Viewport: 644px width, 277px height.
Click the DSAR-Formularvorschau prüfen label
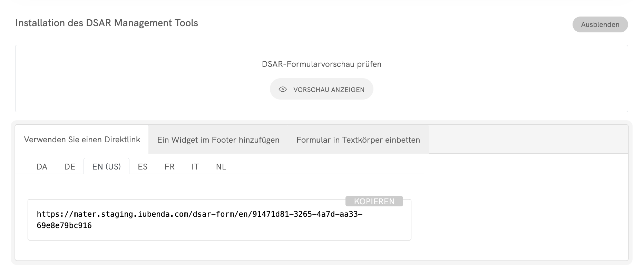click(321, 64)
